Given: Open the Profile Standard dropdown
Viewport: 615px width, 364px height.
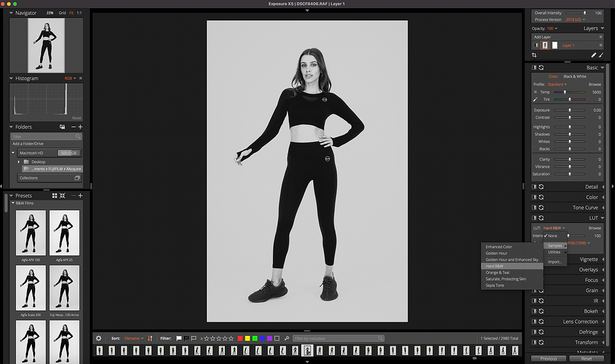Looking at the screenshot, I should pos(557,84).
